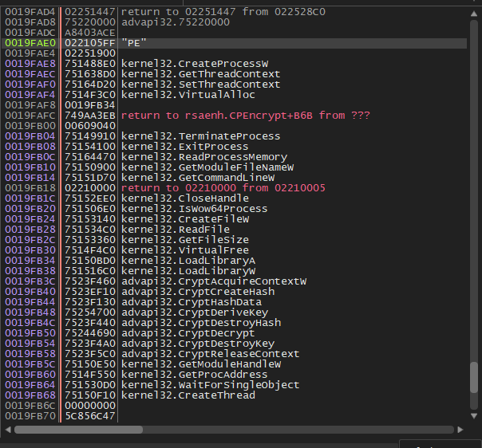Click kernel32.VirtualFree entry
Screen dimensions: 482x448
coord(185,250)
